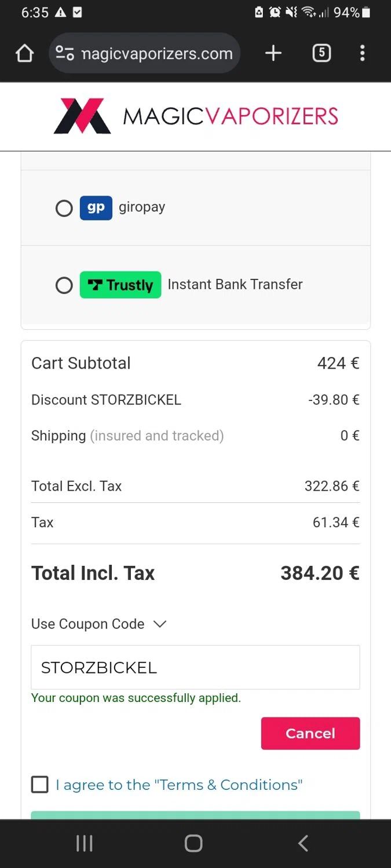Tap the magicvaporizers.com address bar
This screenshot has height=868, width=391.
(145, 54)
